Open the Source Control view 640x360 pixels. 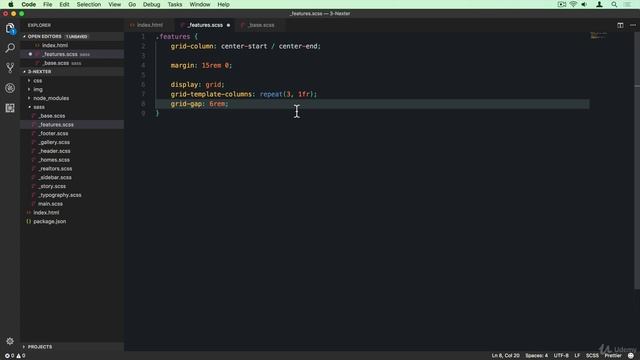(x=10, y=68)
